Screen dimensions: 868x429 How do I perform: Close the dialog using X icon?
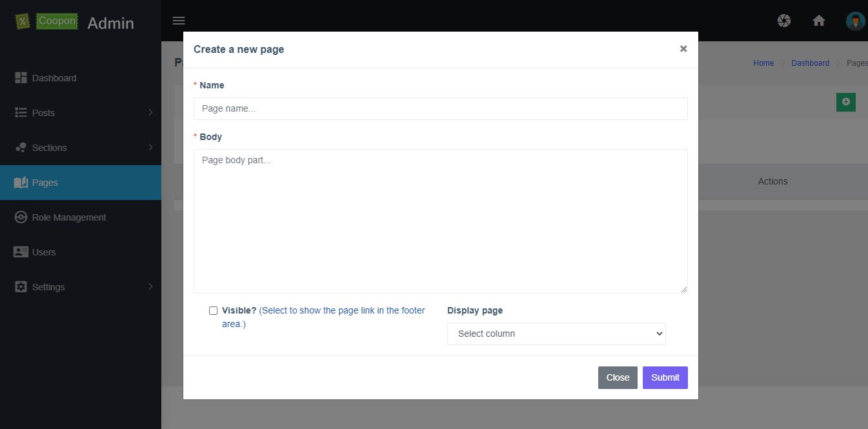tap(683, 49)
